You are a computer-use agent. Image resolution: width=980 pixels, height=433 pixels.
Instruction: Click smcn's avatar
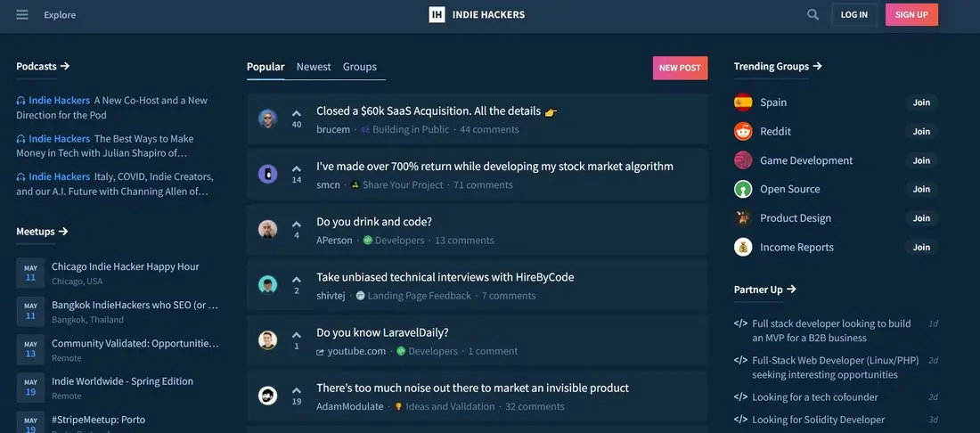(267, 174)
